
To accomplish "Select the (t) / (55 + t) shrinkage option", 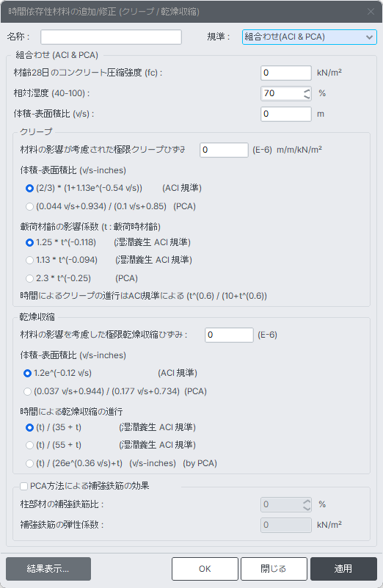I will point(29,445).
